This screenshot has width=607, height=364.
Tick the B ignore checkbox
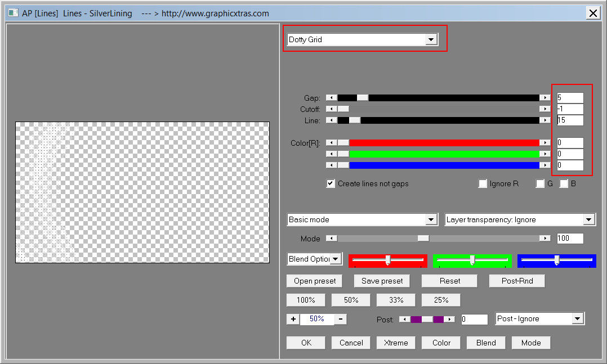point(564,183)
